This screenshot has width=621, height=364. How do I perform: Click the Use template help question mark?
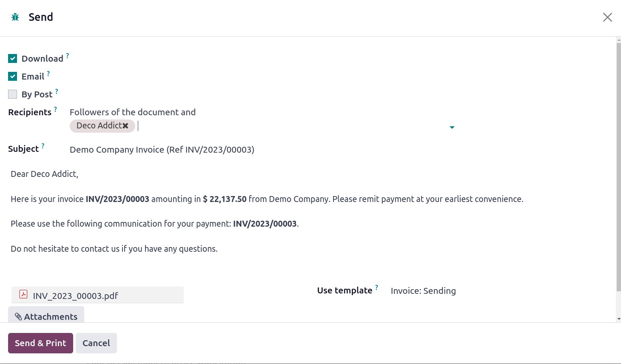click(376, 287)
